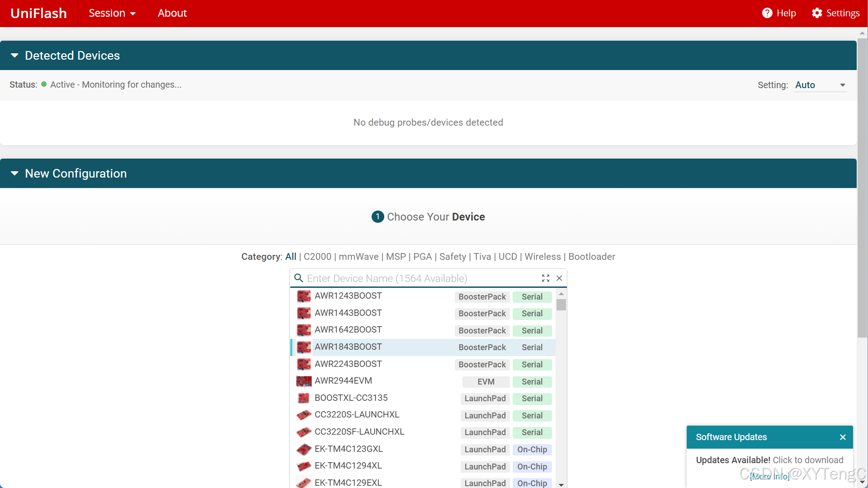The height and width of the screenshot is (488, 868).
Task: Collapse the Detected Devices section
Action: pos(14,56)
